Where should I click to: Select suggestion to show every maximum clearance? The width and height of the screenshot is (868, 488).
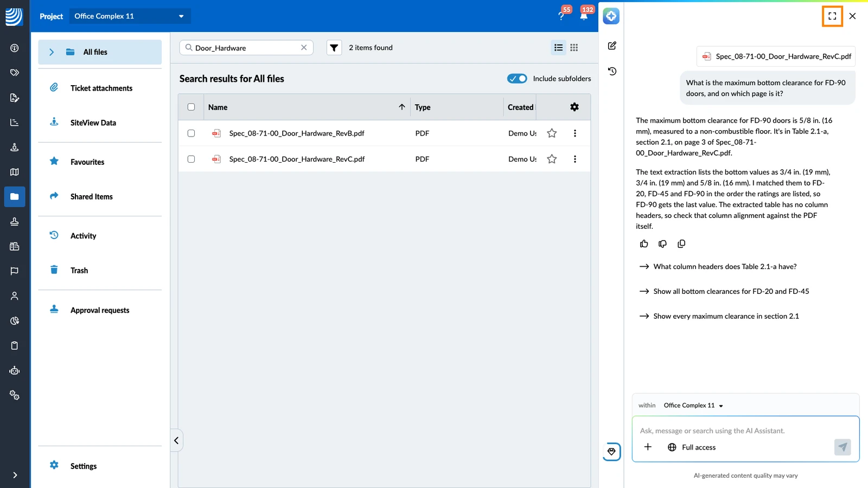pos(719,317)
